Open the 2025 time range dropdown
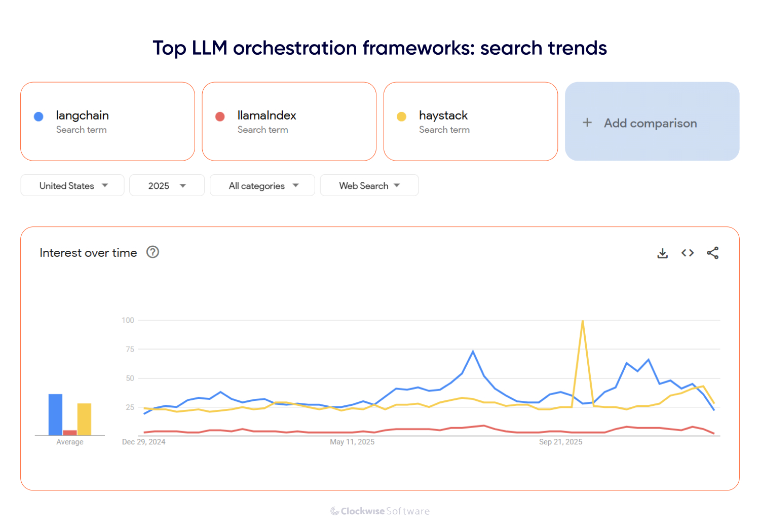The height and width of the screenshot is (532, 760). tap(167, 185)
